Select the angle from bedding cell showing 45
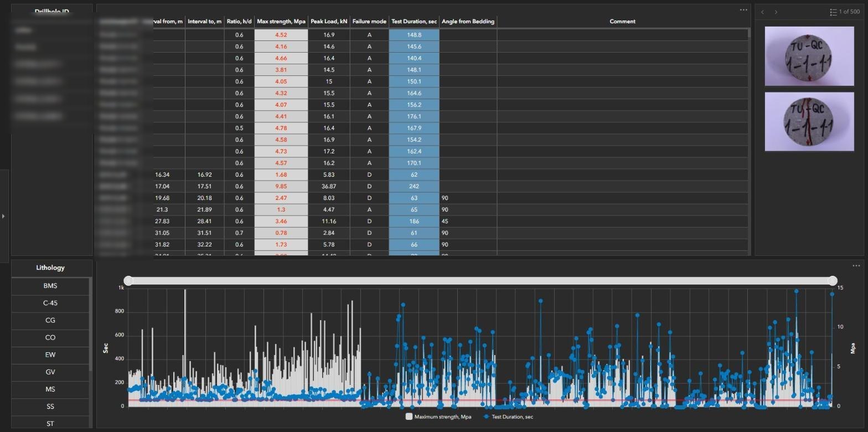868x432 pixels. click(x=468, y=221)
